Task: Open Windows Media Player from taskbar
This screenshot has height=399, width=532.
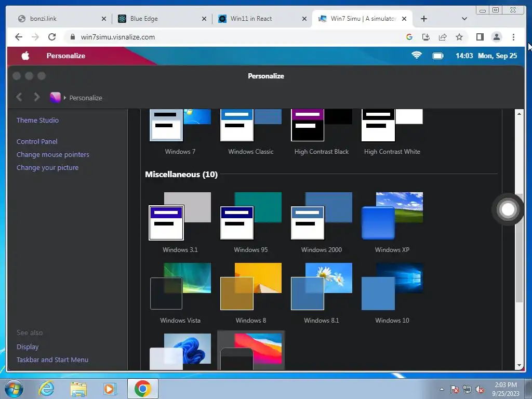Action: pyautogui.click(x=110, y=389)
